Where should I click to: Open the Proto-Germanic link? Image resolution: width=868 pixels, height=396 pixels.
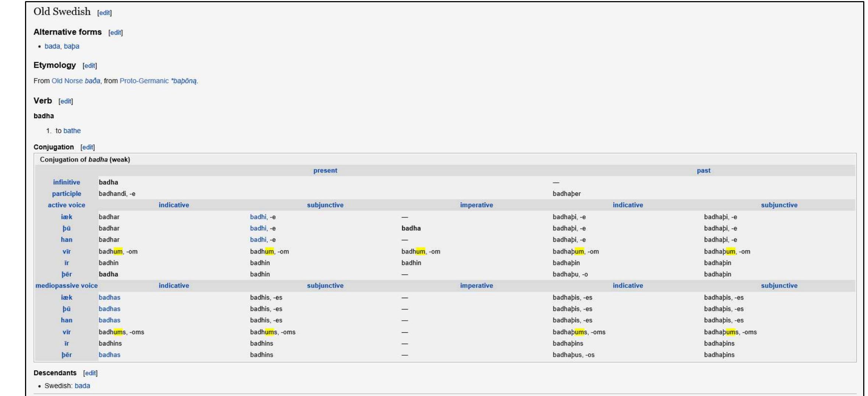[x=144, y=81]
